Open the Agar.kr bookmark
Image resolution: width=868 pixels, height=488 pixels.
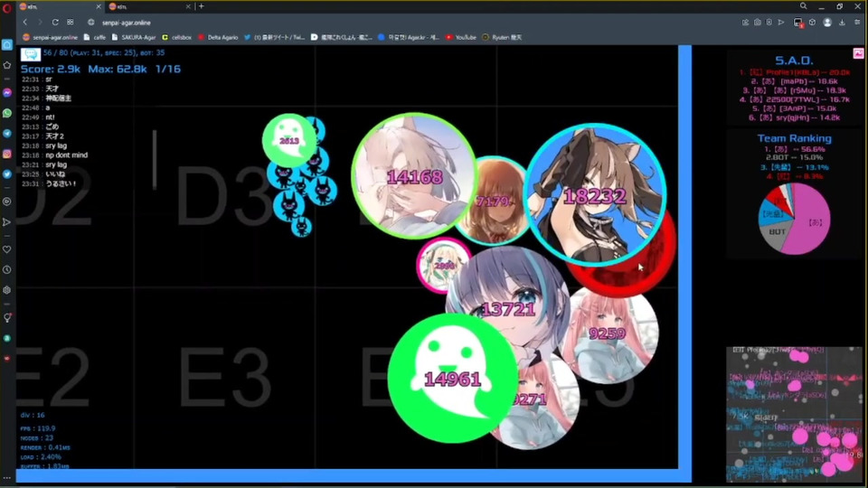[x=409, y=37]
